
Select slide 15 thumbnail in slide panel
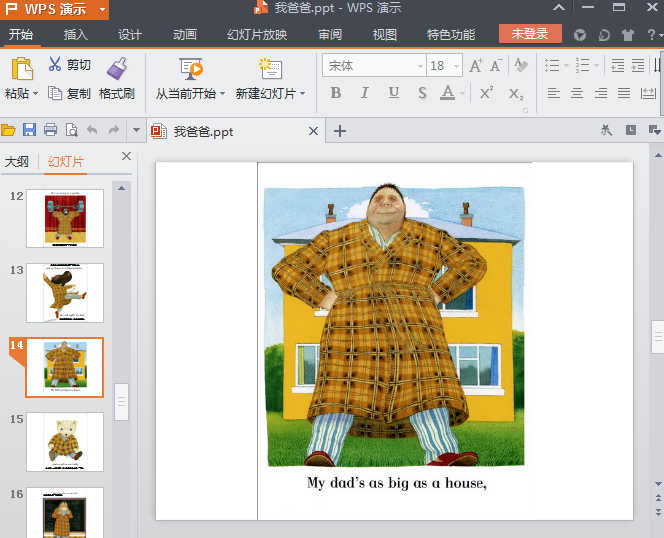[x=65, y=441]
